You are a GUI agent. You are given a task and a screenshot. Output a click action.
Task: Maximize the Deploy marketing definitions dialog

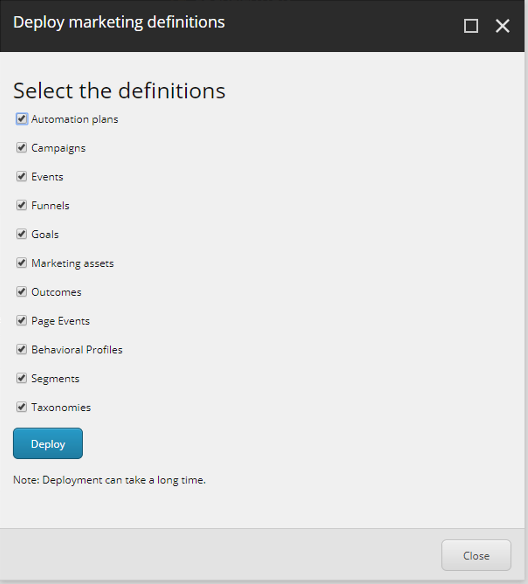471,26
